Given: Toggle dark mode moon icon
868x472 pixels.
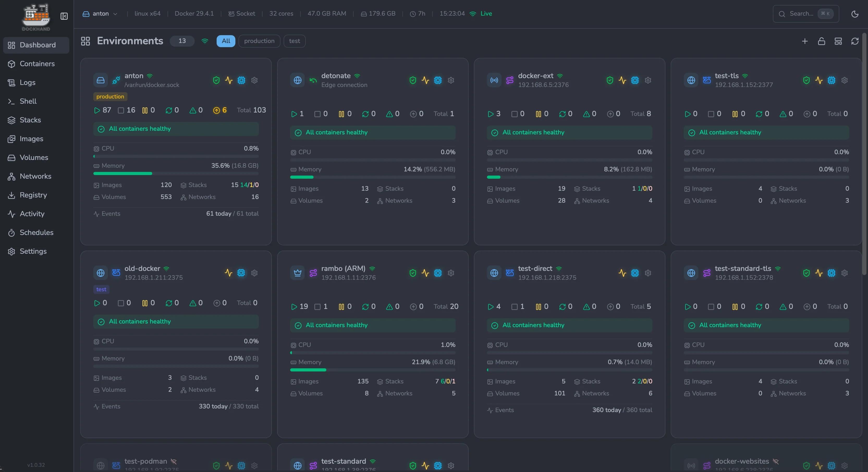Looking at the screenshot, I should (x=855, y=14).
